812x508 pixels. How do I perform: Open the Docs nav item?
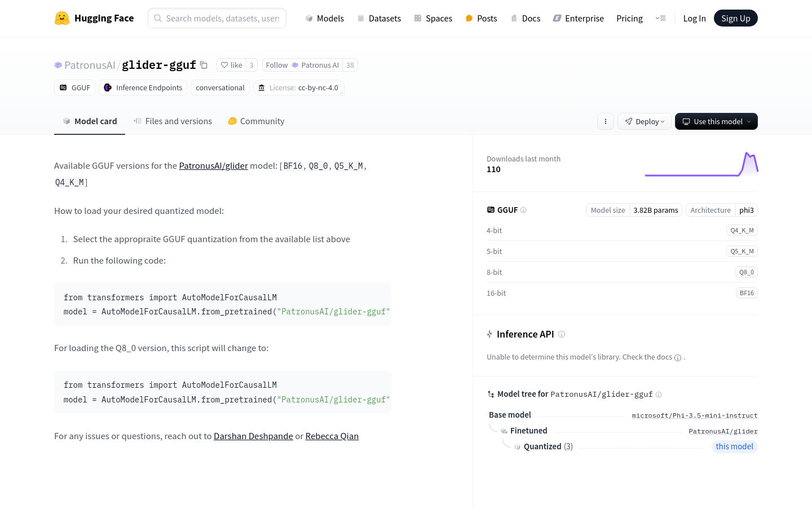click(x=525, y=18)
